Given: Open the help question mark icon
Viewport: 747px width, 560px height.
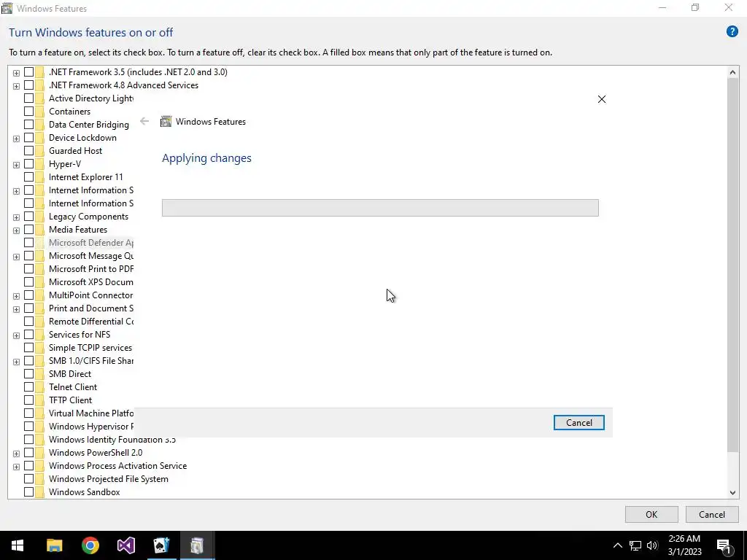Looking at the screenshot, I should point(732,32).
